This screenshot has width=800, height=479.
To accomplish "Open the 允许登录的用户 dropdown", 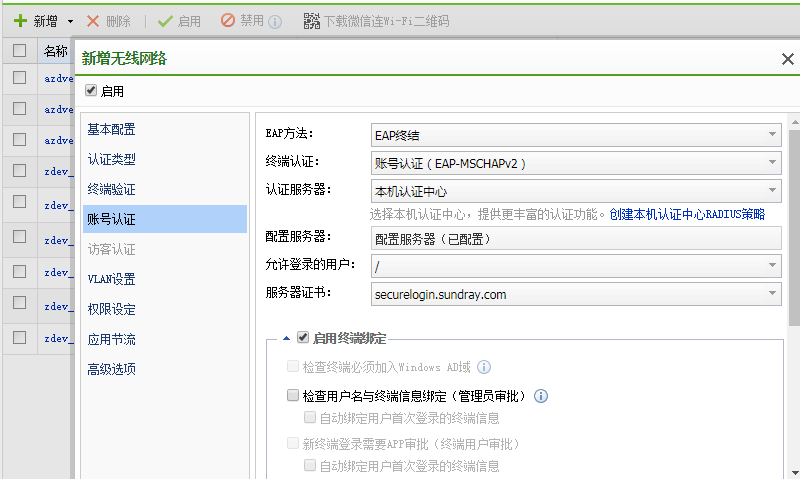I will [x=576, y=266].
